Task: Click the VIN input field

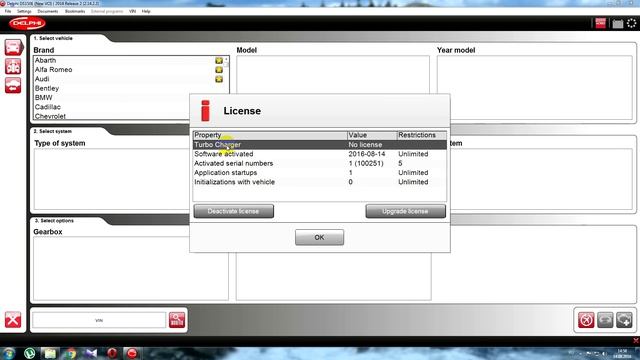Action: (x=99, y=320)
